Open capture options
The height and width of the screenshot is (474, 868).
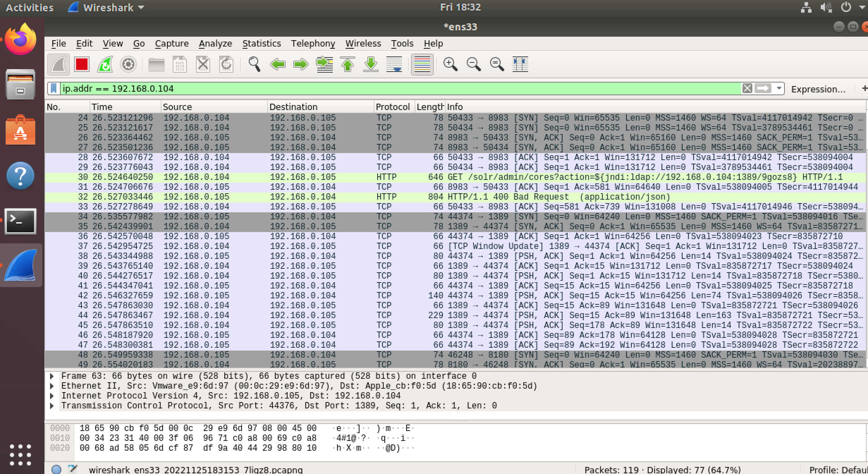[x=128, y=65]
